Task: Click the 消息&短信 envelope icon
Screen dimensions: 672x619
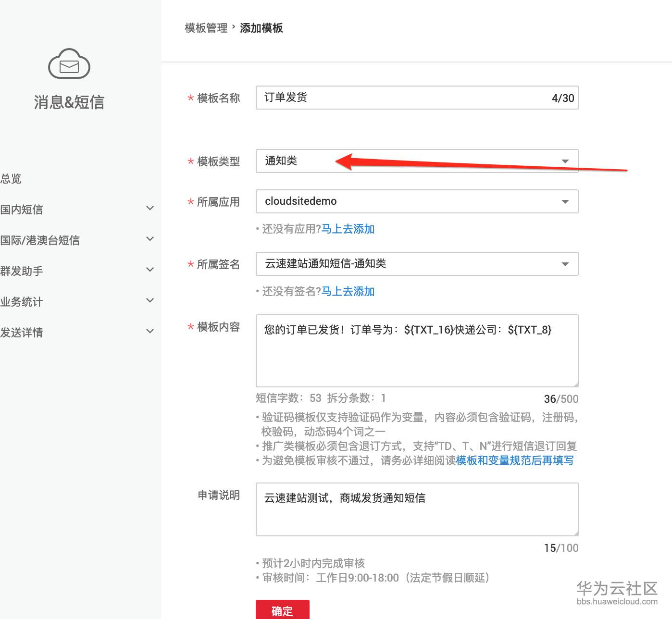Action: 69,63
